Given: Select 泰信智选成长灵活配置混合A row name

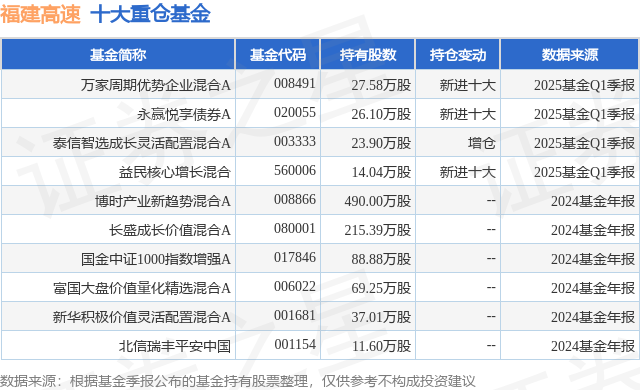Looking at the screenshot, I should pyautogui.click(x=142, y=143).
